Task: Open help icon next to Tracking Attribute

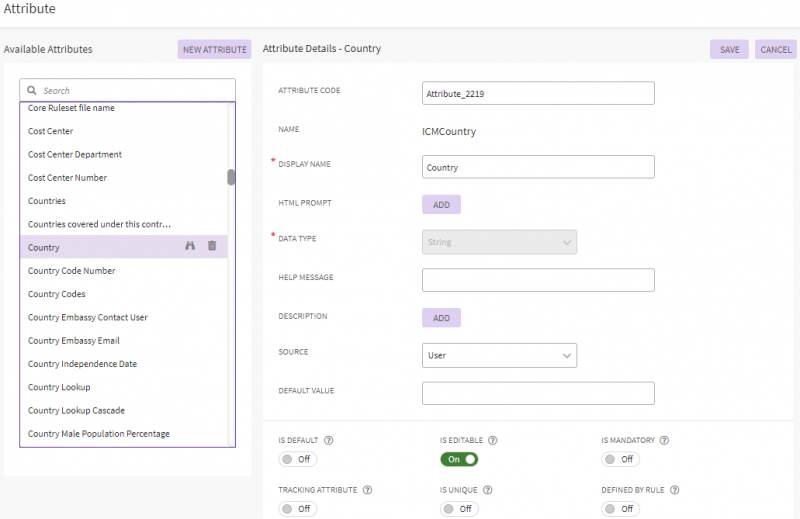Action: 367,490
